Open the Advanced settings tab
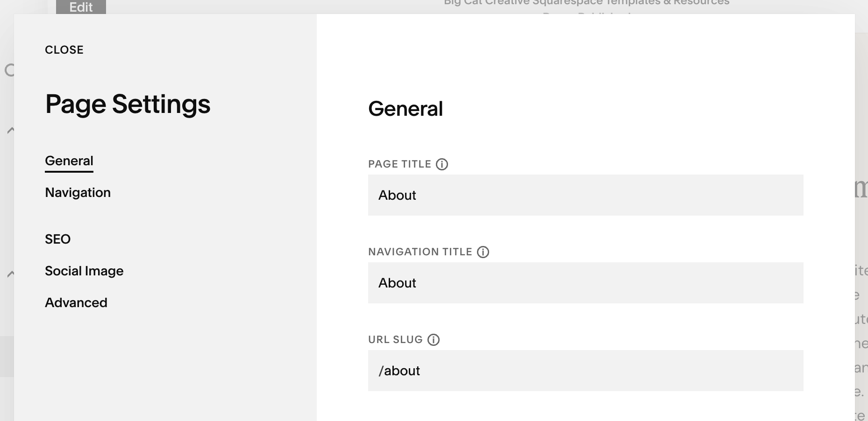 click(76, 303)
